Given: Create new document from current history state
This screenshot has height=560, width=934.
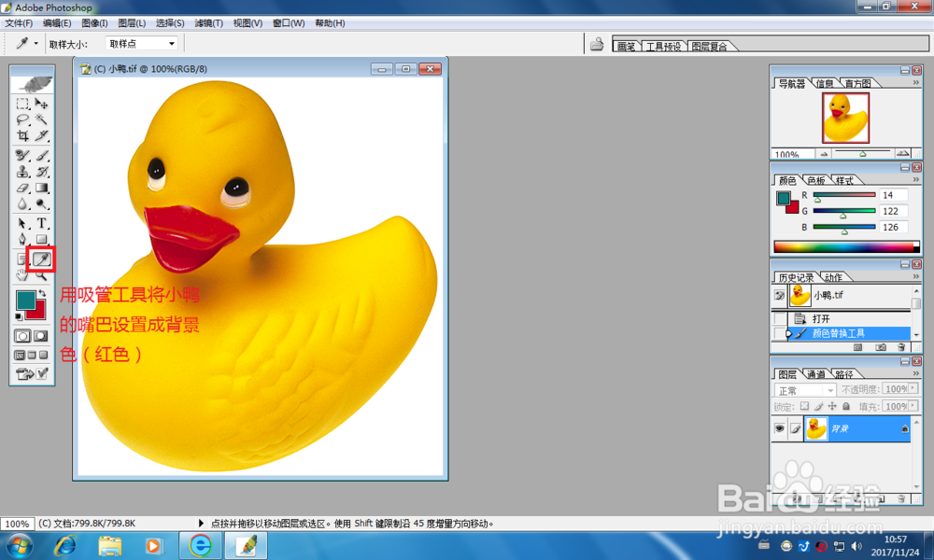Looking at the screenshot, I should point(857,347).
